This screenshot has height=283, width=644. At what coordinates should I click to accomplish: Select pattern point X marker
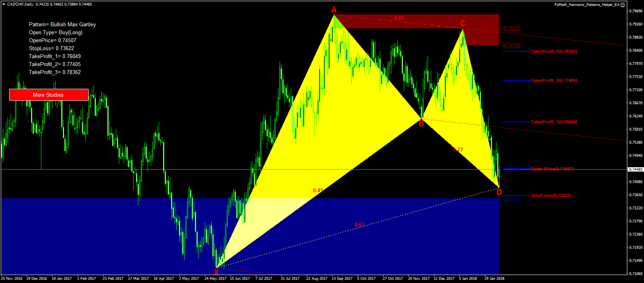[216, 272]
